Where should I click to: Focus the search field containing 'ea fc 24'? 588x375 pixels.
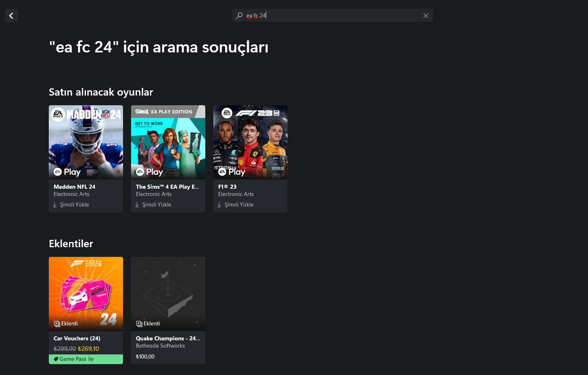[x=333, y=15]
